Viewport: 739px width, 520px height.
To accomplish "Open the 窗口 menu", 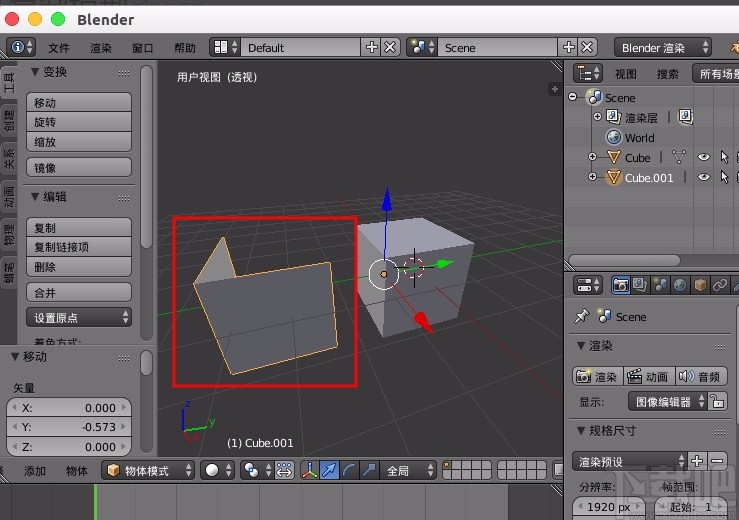I will (143, 47).
